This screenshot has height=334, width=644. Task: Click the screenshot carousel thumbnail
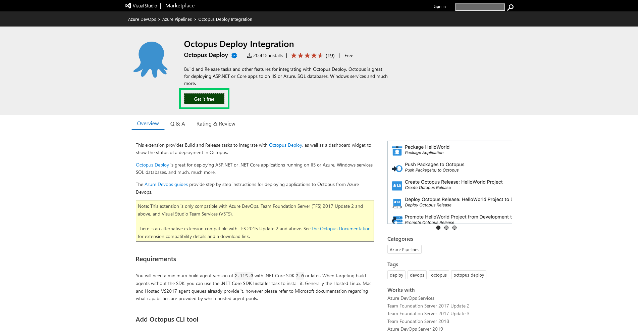coord(449,182)
